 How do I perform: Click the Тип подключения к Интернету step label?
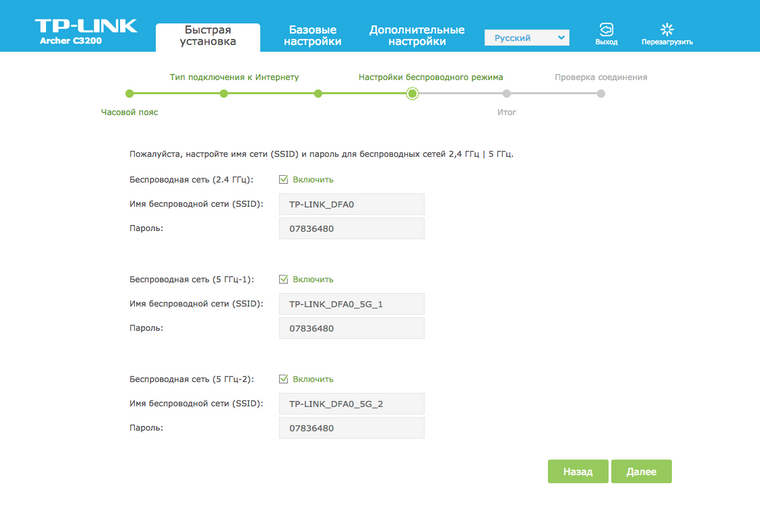234,77
